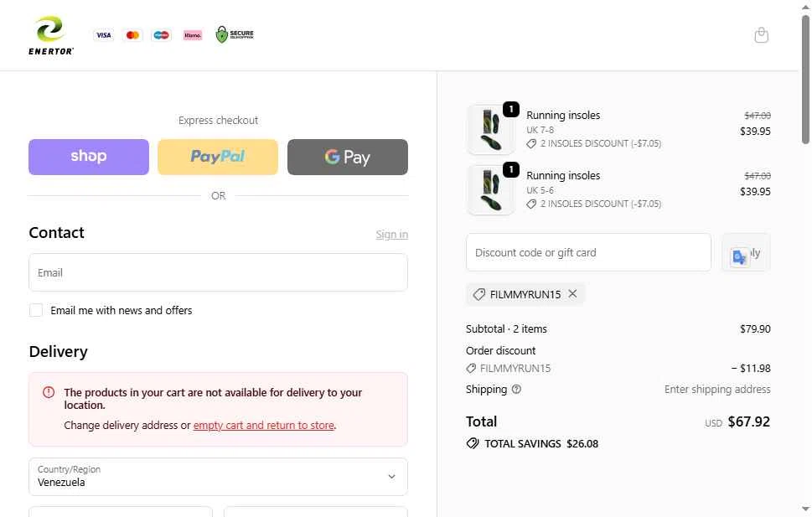Click the Delivery section heading
The image size is (812, 517).
tap(58, 352)
